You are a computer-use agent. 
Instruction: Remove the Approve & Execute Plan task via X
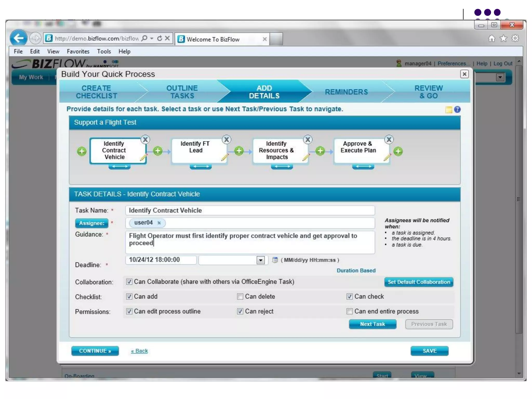click(x=389, y=139)
